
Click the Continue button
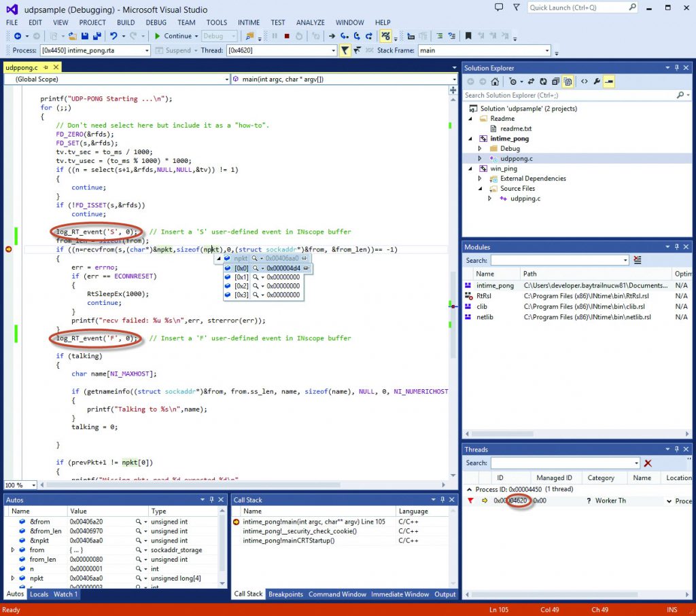pyautogui.click(x=173, y=36)
